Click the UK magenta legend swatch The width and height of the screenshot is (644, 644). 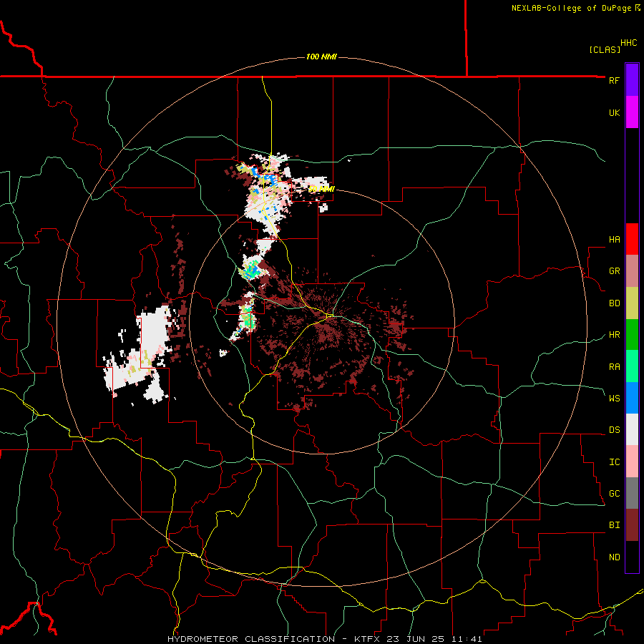(632, 112)
